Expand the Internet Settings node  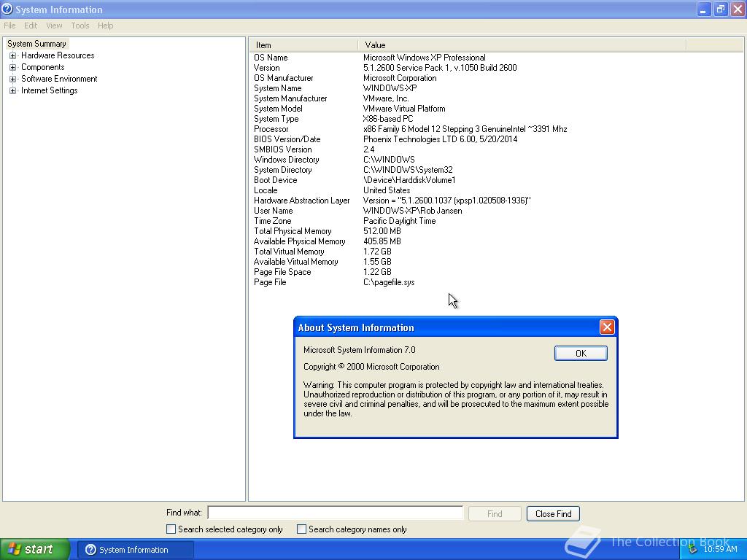(x=13, y=90)
